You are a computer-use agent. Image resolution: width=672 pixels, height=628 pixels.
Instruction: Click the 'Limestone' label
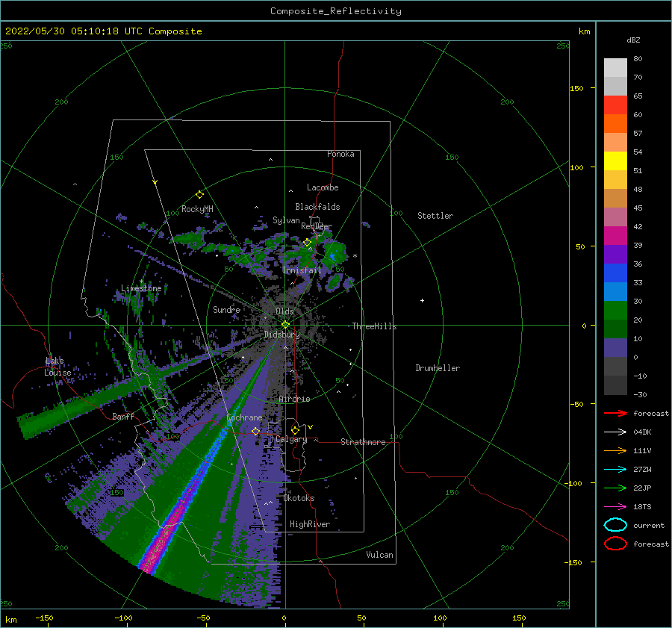coord(141,288)
